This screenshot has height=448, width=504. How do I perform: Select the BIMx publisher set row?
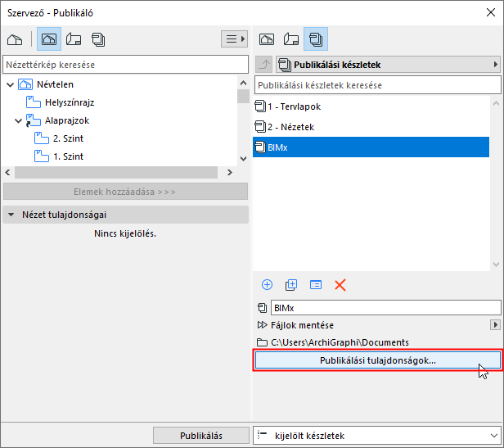pos(371,147)
